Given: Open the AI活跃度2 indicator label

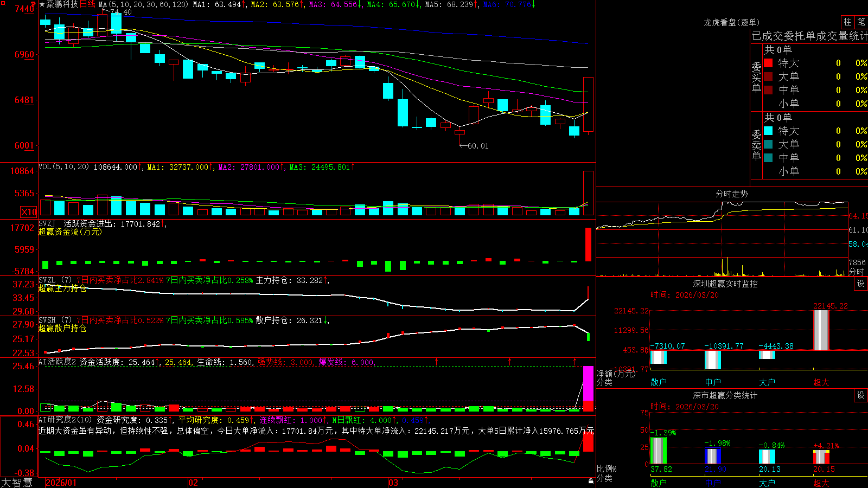Looking at the screenshot, I should click(x=58, y=362).
